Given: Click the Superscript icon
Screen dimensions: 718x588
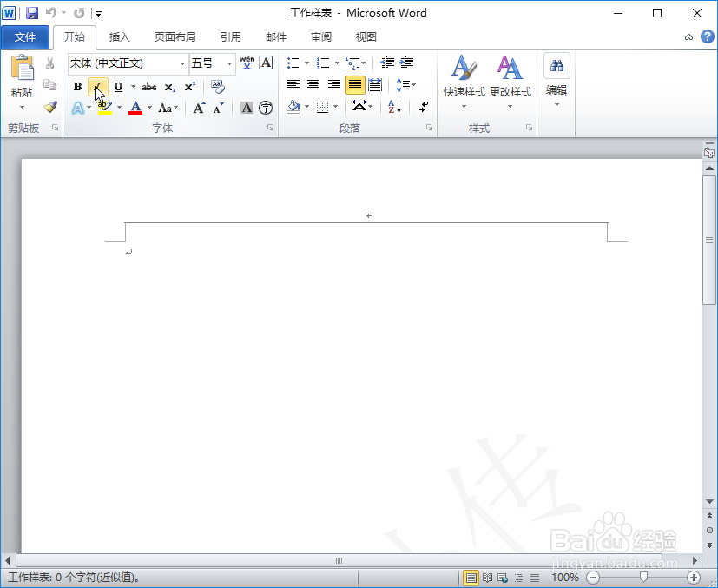Looking at the screenshot, I should coord(188,85).
